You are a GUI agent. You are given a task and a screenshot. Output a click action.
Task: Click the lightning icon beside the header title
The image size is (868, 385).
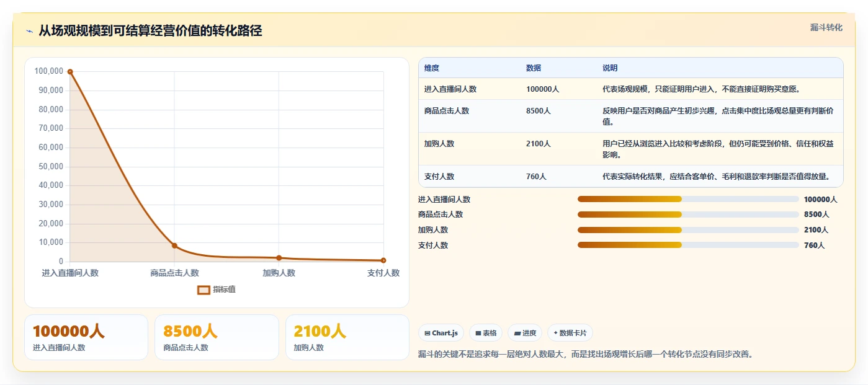pos(29,32)
